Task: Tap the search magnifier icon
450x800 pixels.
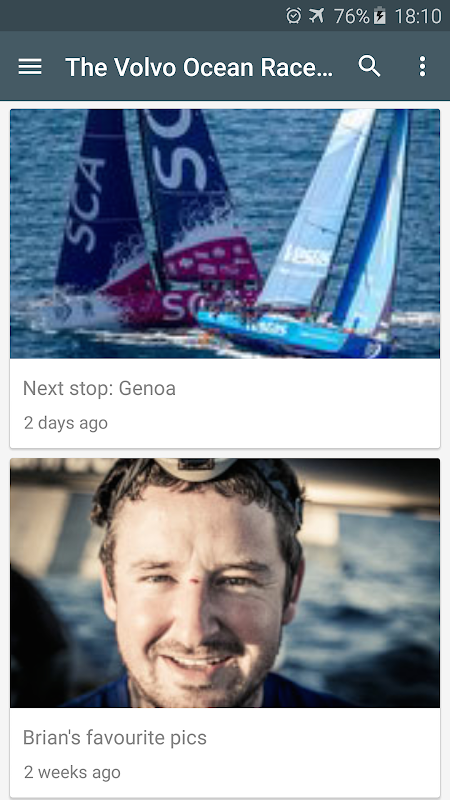Action: pos(369,66)
